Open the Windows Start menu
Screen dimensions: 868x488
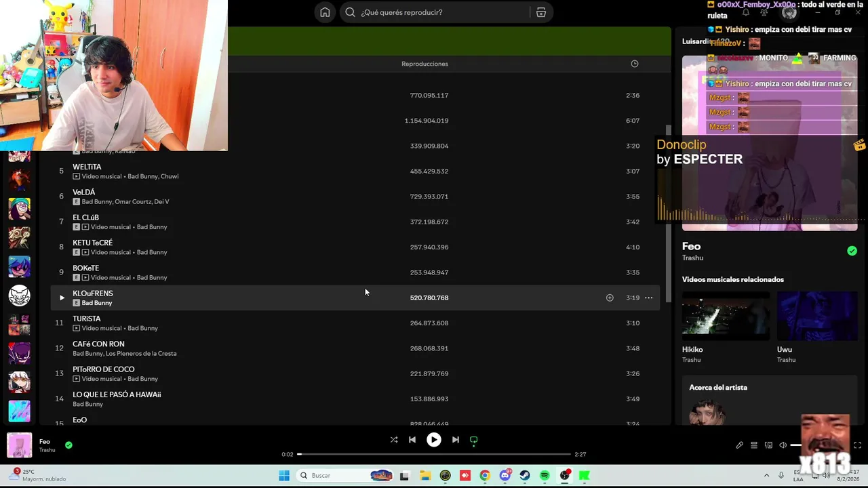(x=284, y=476)
